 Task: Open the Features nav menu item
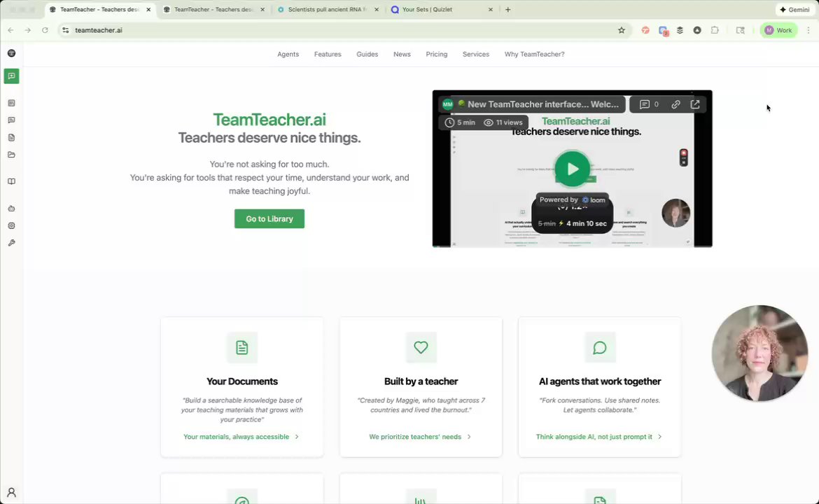[x=328, y=55]
